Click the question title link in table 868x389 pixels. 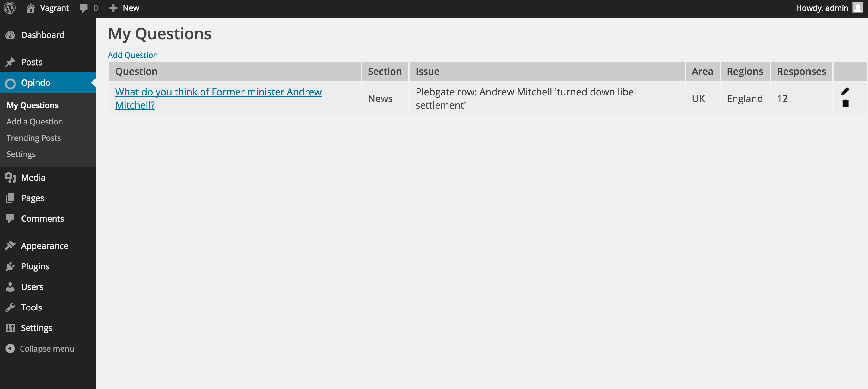pos(218,98)
